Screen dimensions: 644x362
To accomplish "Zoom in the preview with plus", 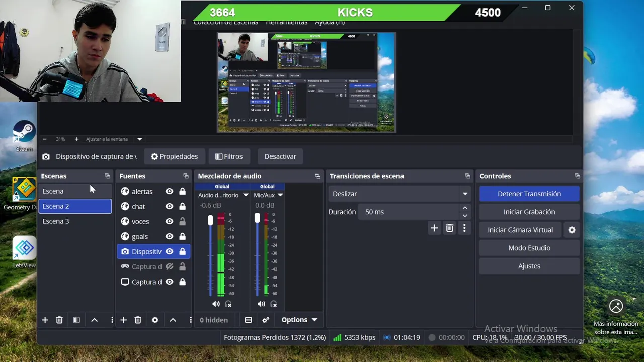I will click(76, 139).
